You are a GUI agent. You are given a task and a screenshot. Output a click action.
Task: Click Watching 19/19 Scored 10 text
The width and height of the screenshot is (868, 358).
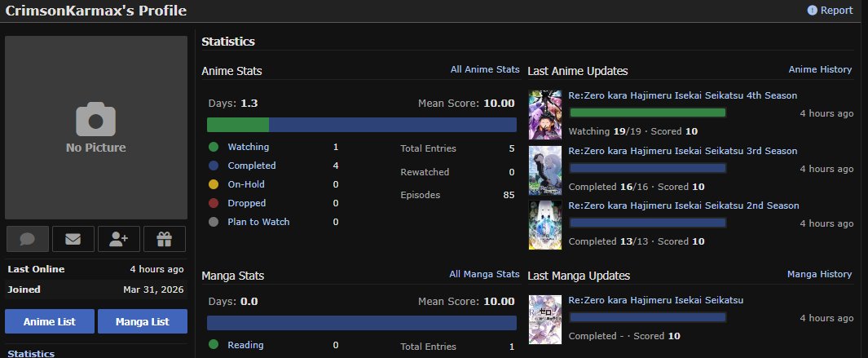(632, 131)
